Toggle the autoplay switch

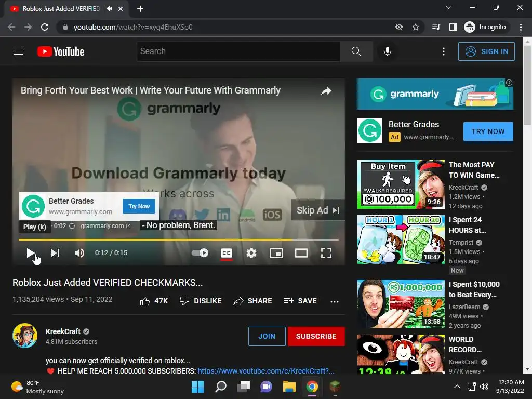[x=200, y=253]
